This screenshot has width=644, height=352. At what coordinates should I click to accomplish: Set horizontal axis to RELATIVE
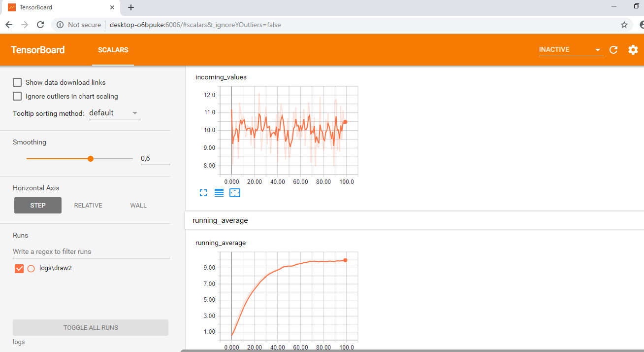[x=88, y=206]
